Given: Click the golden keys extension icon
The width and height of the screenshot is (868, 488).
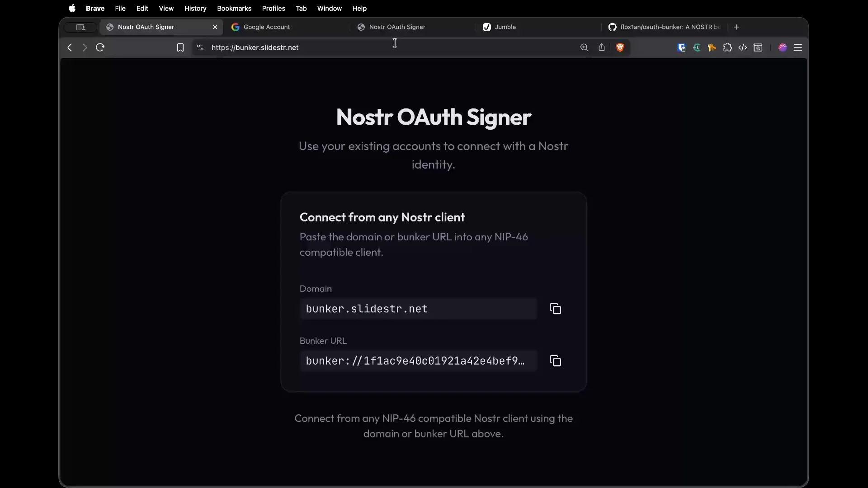Looking at the screenshot, I should (712, 47).
